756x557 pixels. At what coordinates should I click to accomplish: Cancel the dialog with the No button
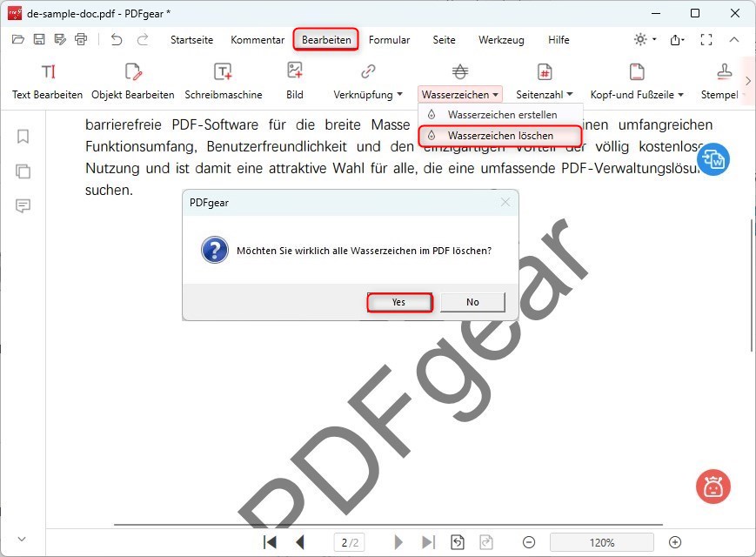pyautogui.click(x=472, y=302)
